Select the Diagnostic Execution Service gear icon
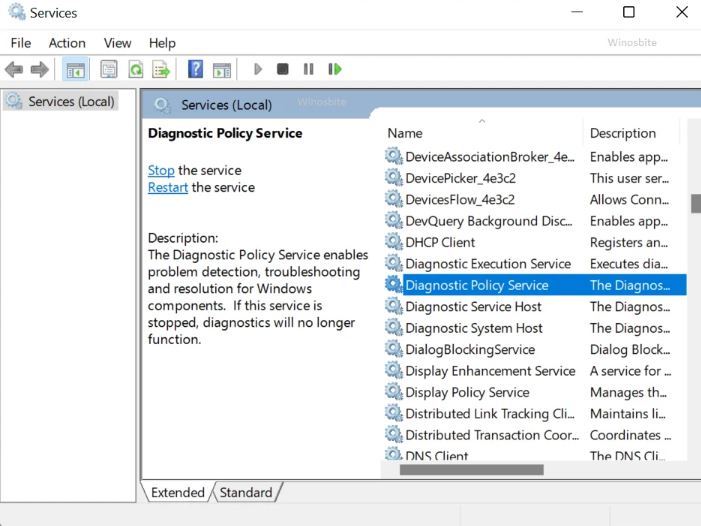Viewport: 701px width, 526px height. coord(393,263)
